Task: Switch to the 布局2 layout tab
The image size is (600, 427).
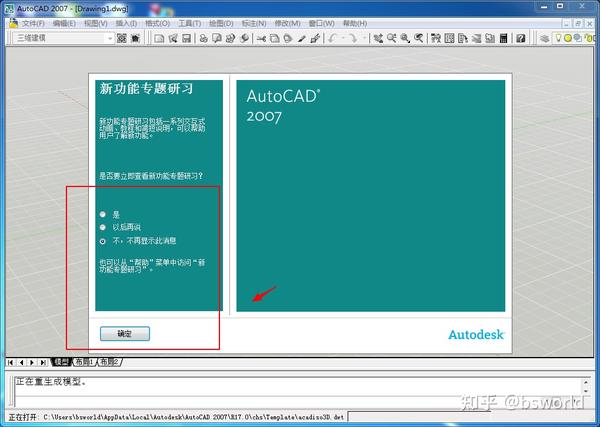Action: point(109,362)
